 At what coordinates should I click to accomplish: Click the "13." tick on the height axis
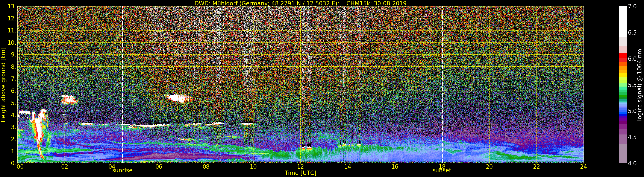pyautogui.click(x=12, y=6)
